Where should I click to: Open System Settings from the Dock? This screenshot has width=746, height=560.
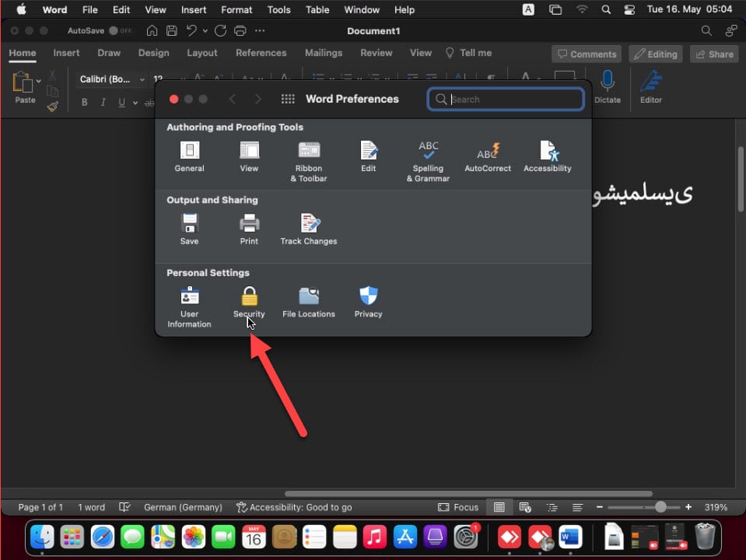(x=465, y=537)
